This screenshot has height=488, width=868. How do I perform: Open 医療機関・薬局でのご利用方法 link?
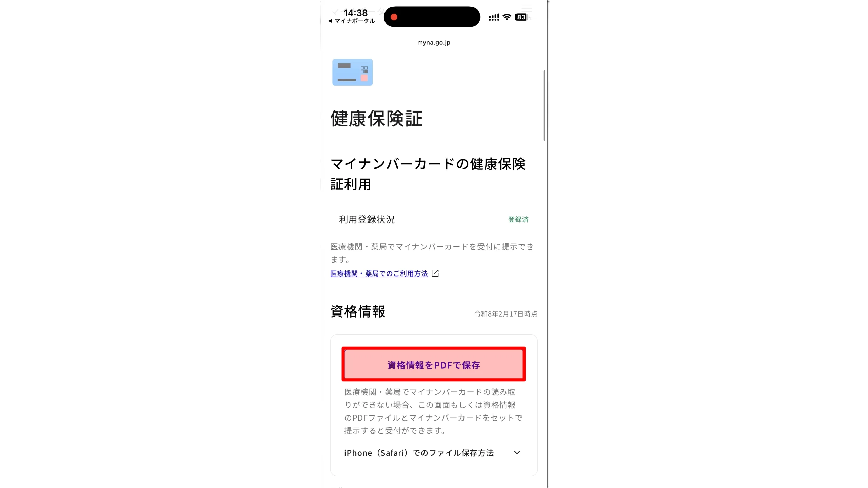click(379, 273)
